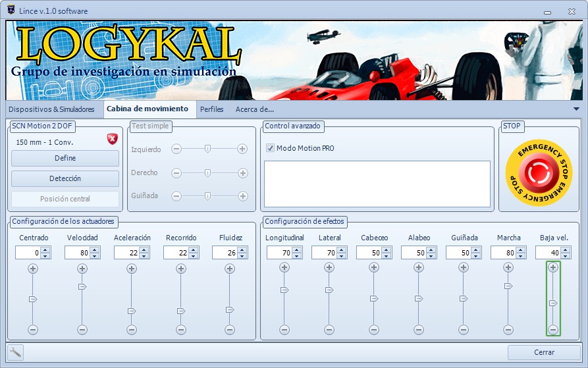
Task: Click plus icon above Recorrido slider
Action: 181,269
